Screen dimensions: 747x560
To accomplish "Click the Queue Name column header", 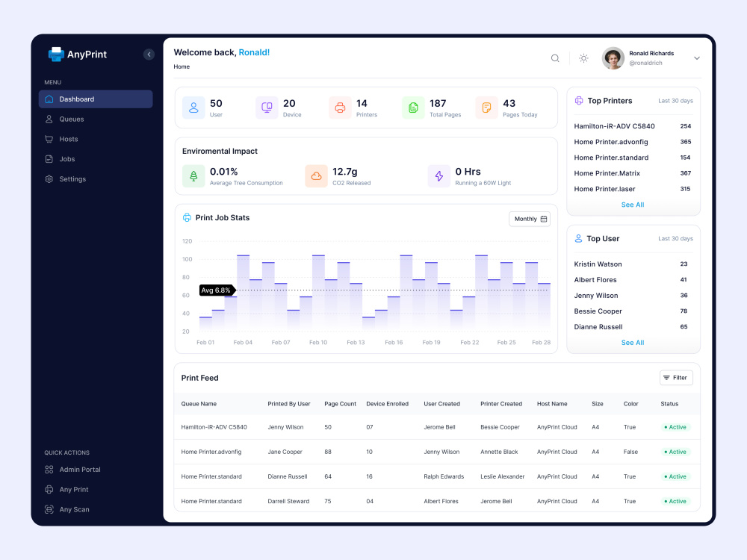I will click(199, 404).
